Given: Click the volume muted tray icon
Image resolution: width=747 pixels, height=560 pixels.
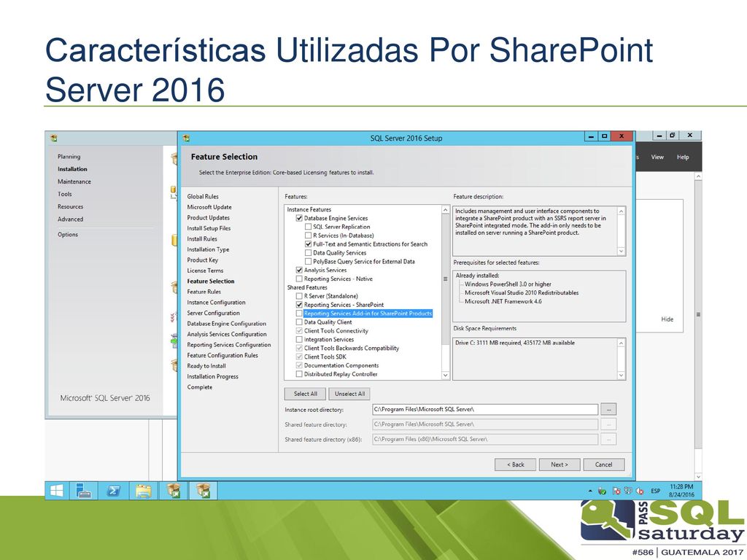Looking at the screenshot, I should tap(640, 491).
